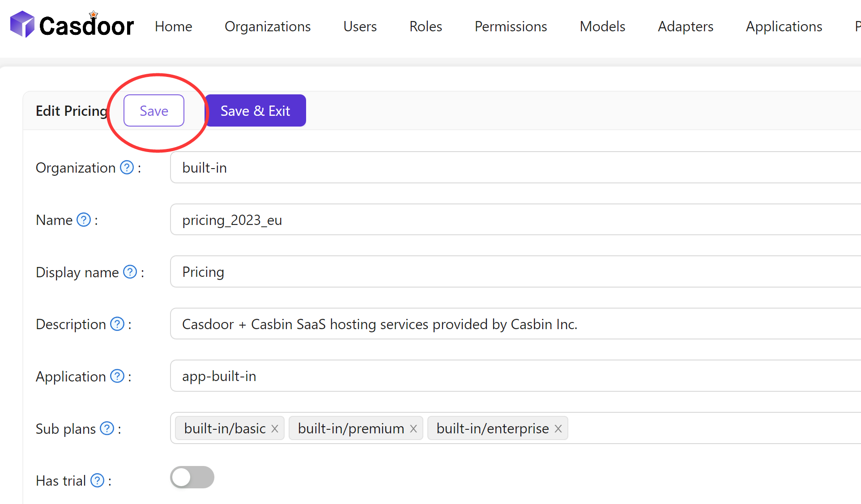Screen dimensions: 861x504
Task: Click the Has trial help icon
Action: [x=97, y=480]
